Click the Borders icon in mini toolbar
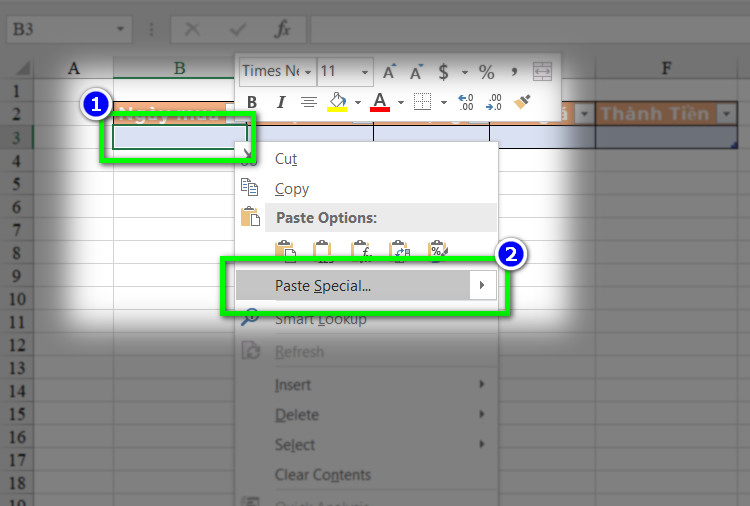 click(422, 102)
